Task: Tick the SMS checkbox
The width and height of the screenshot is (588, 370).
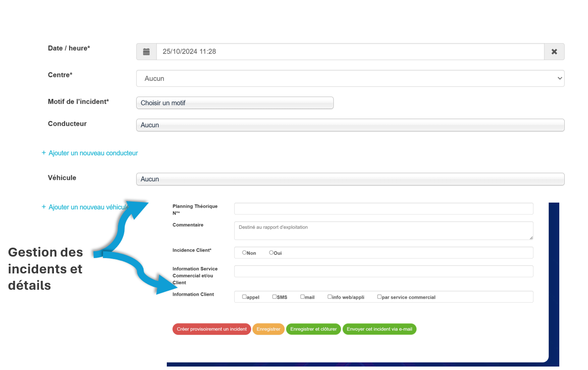Action: (275, 297)
